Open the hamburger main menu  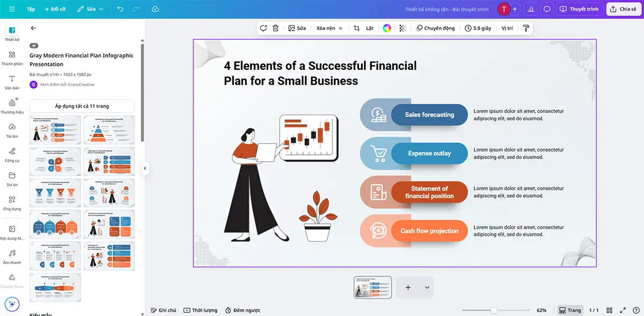[12, 9]
